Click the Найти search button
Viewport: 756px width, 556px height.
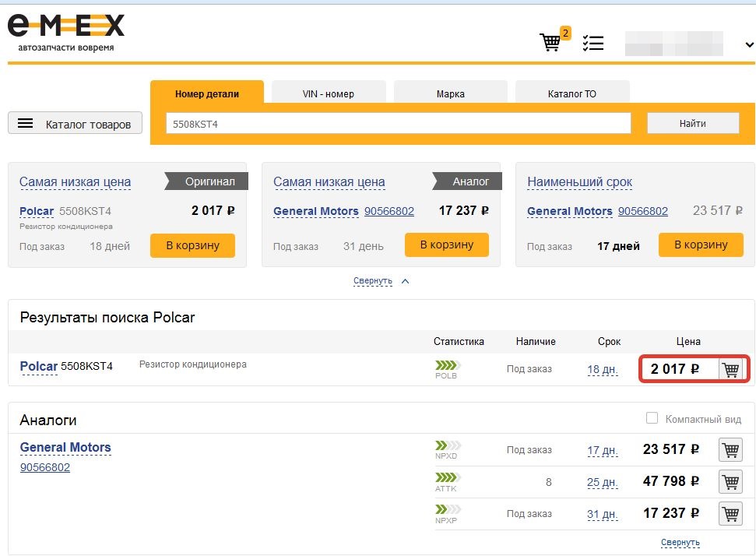pos(693,123)
